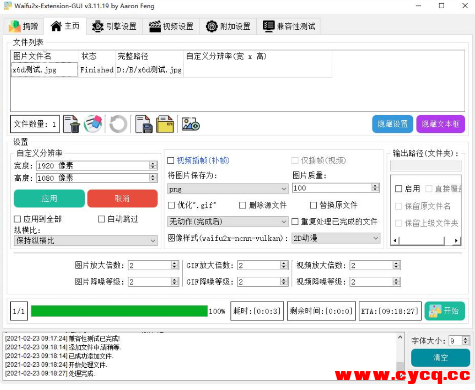
Task: Click the eraser clear-list icon
Action: [93, 124]
